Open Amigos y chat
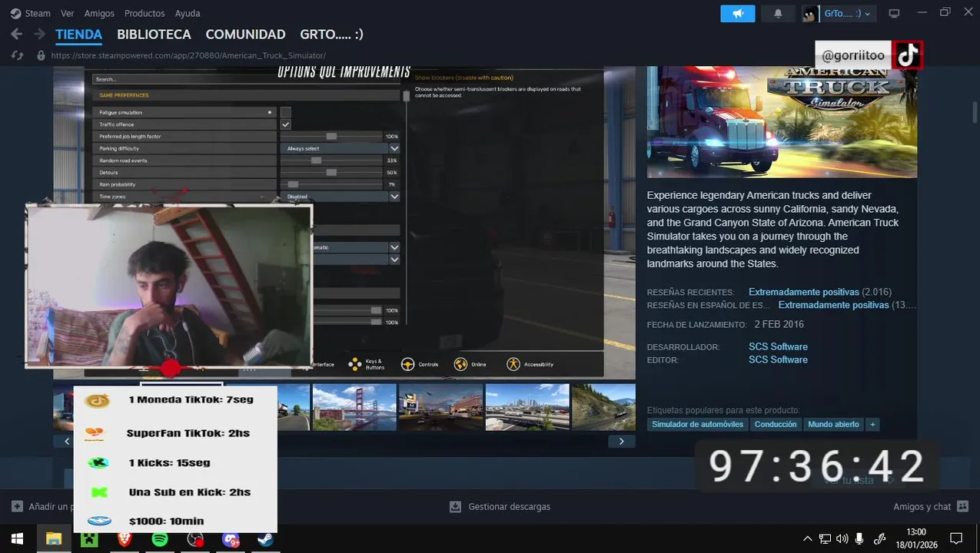This screenshot has width=980, height=553. pos(922,507)
